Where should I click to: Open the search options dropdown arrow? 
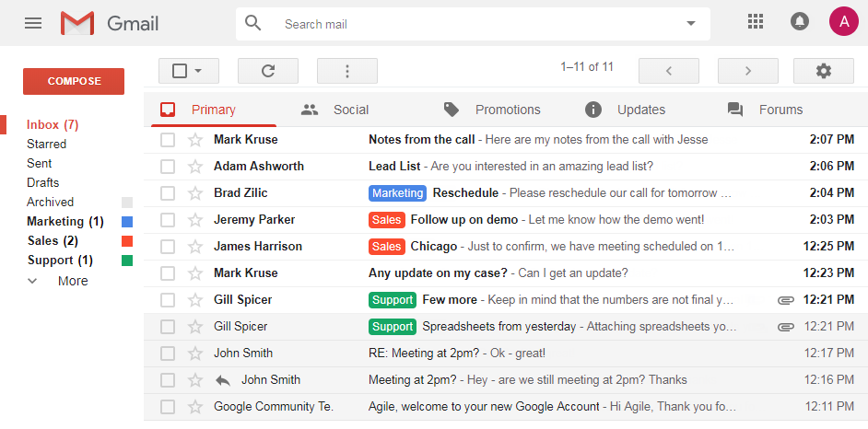click(x=690, y=24)
